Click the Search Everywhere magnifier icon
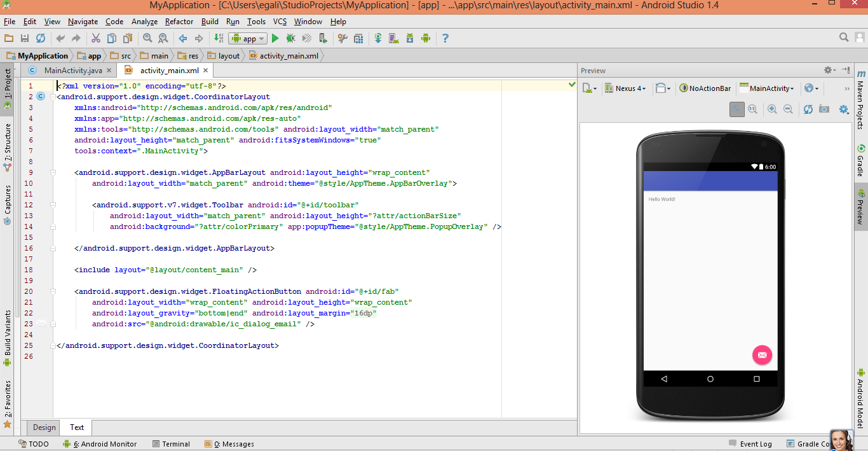This screenshot has width=868, height=451. (844, 38)
